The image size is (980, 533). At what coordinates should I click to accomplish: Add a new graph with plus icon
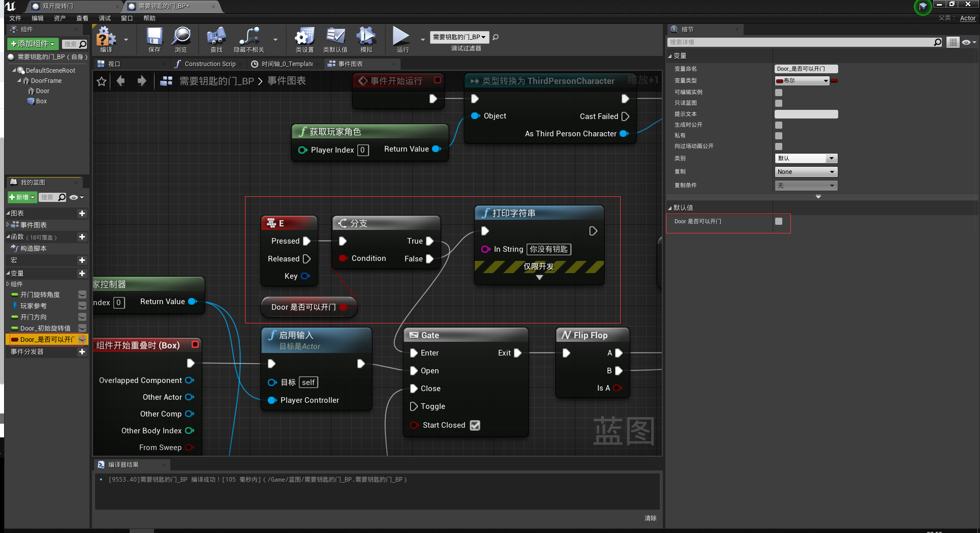click(x=82, y=214)
